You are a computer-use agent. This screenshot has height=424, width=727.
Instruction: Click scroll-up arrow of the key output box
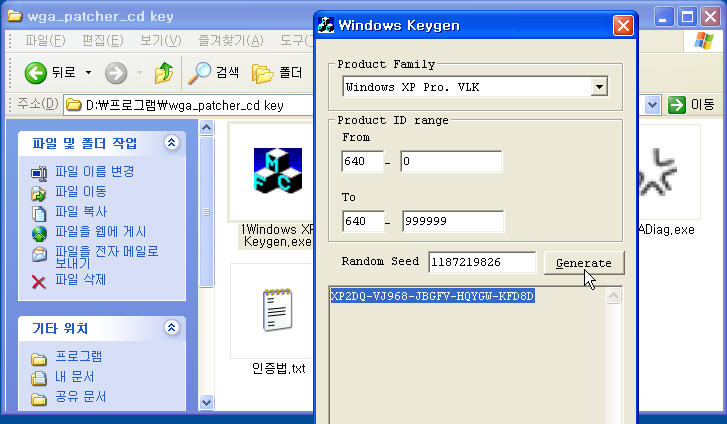pos(613,296)
